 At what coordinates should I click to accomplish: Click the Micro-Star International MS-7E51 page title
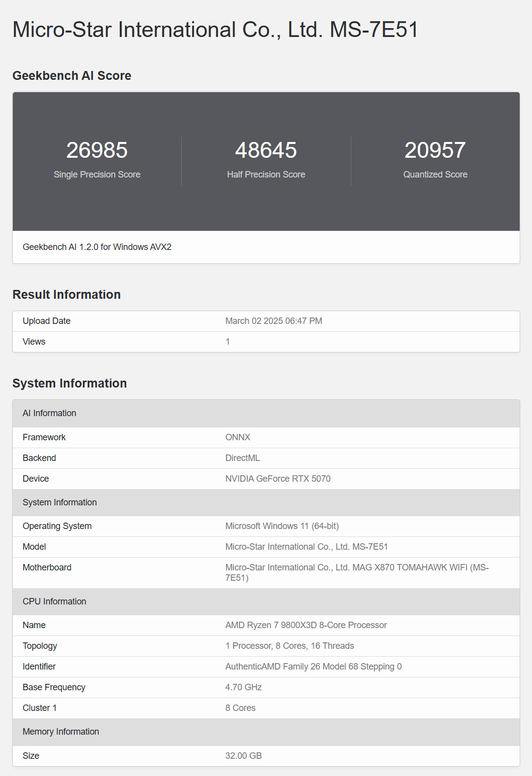point(215,30)
